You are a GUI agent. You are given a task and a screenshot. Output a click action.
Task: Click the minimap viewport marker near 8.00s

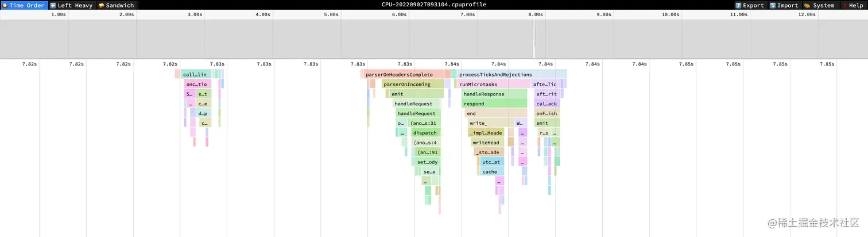click(534, 39)
